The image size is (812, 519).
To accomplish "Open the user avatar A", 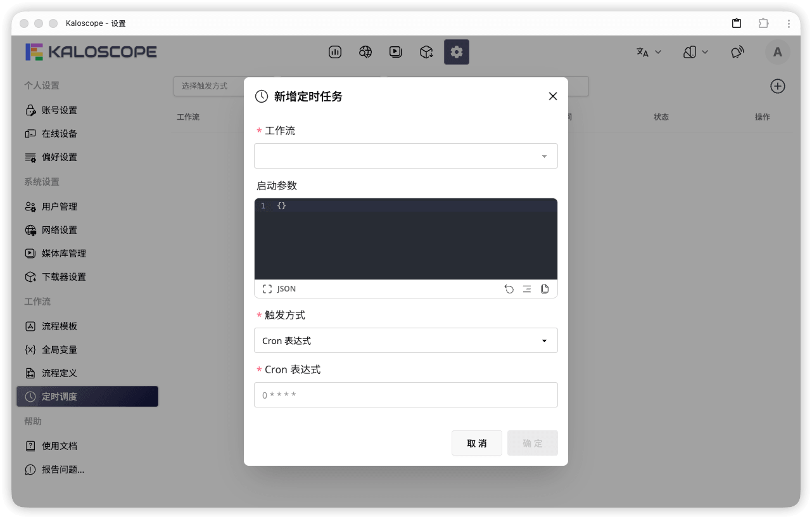I will pyautogui.click(x=778, y=52).
